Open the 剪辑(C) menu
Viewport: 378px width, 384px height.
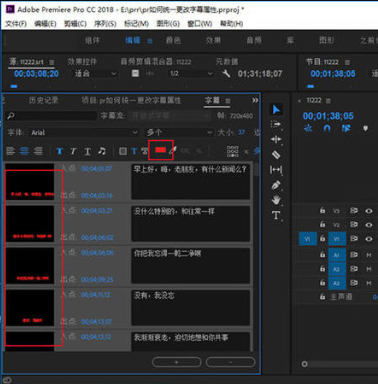click(75, 24)
